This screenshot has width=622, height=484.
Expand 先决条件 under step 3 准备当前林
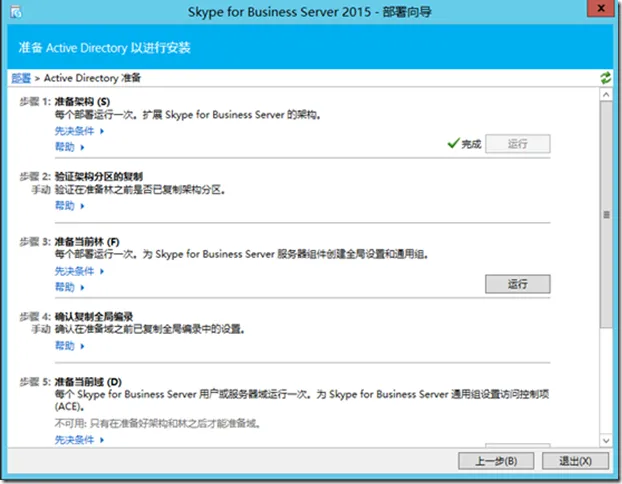click(79, 271)
